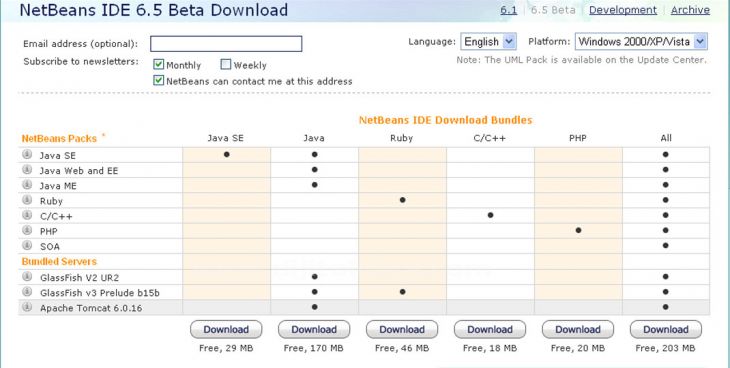The height and width of the screenshot is (368, 730).
Task: Click the info icon beside Ruby pack
Action: click(x=27, y=200)
